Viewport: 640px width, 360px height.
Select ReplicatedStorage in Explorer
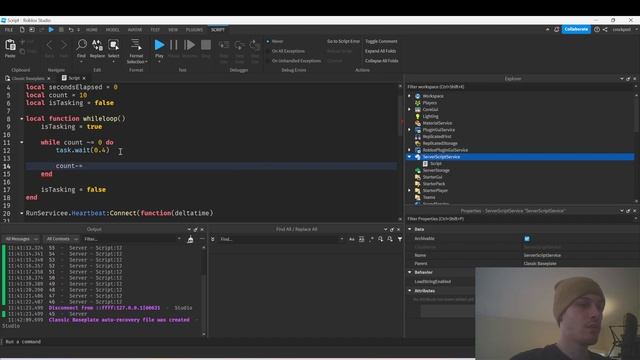point(440,143)
